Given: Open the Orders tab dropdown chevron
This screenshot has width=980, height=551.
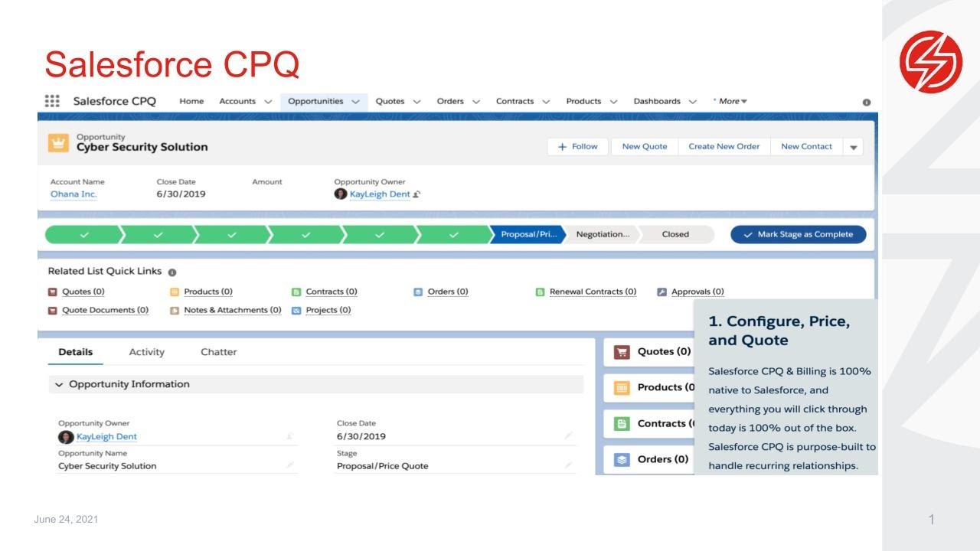Looking at the screenshot, I should pos(476,102).
